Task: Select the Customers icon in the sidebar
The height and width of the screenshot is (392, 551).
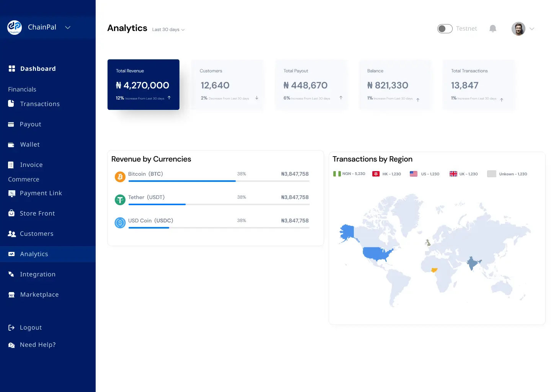Action: [11, 234]
